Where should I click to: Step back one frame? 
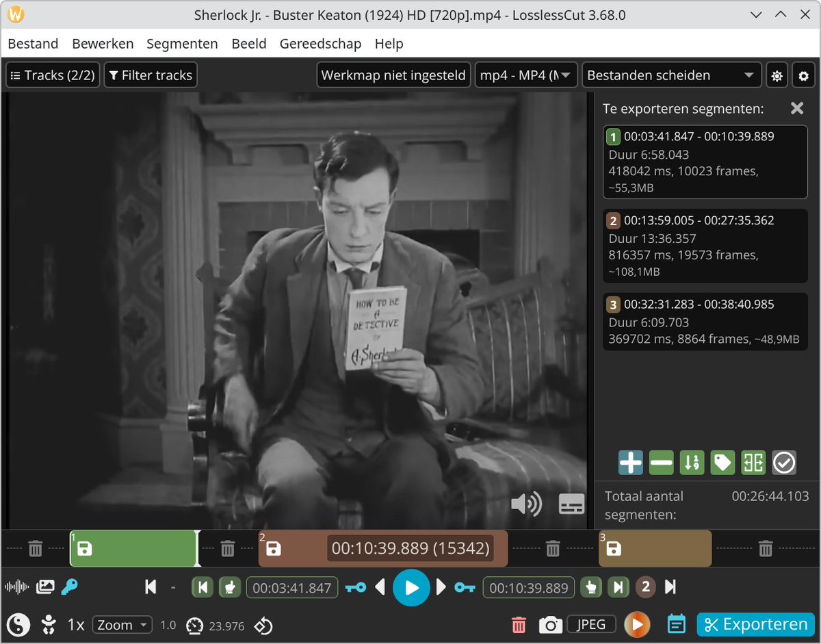380,587
